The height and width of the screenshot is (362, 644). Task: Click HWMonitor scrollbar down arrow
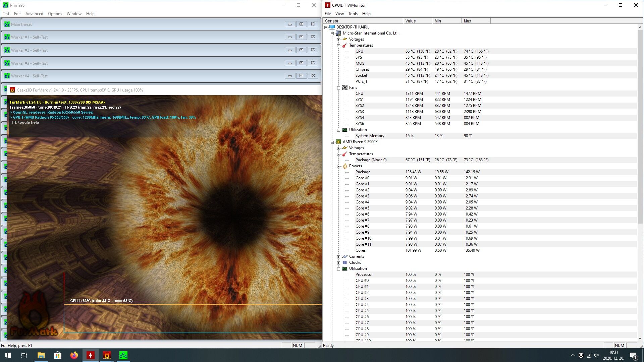[x=640, y=339]
